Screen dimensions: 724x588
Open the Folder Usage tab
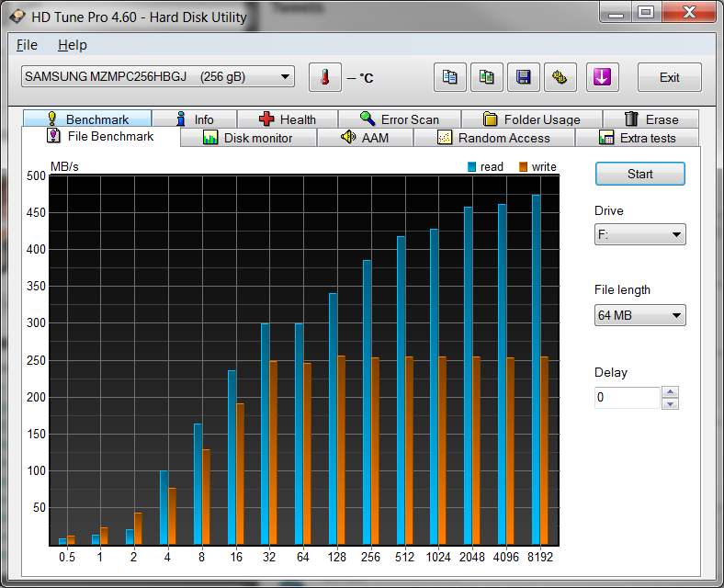point(531,119)
